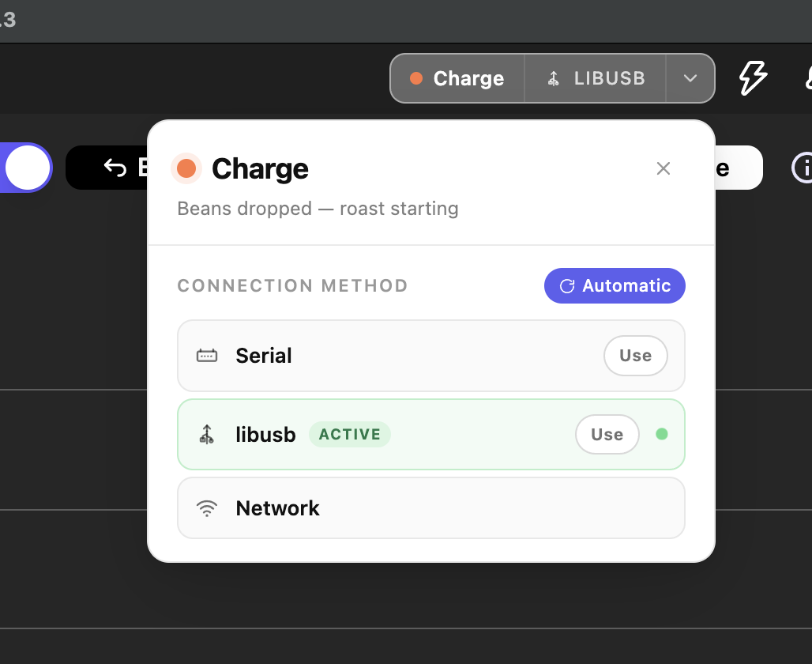Click the lightning bolt icon in toolbar

753,78
